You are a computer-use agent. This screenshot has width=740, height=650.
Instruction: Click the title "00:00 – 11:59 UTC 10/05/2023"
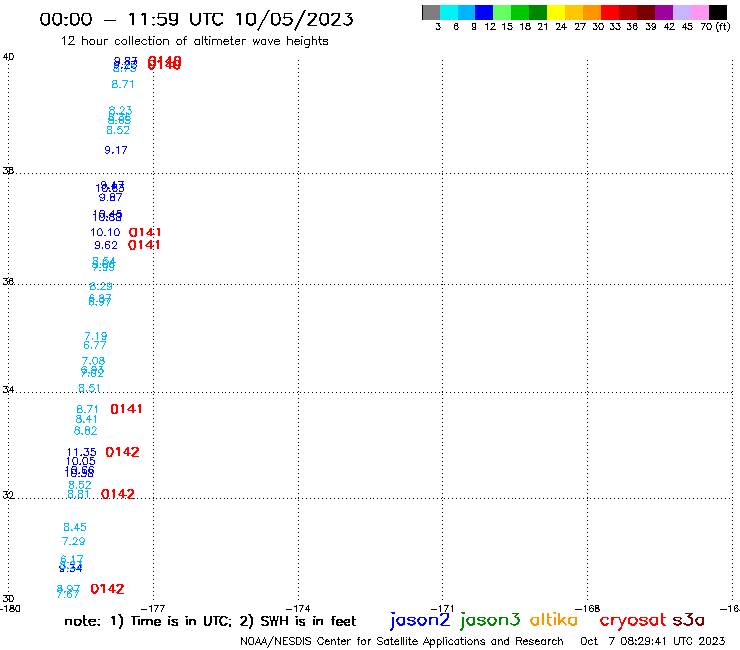196,19
